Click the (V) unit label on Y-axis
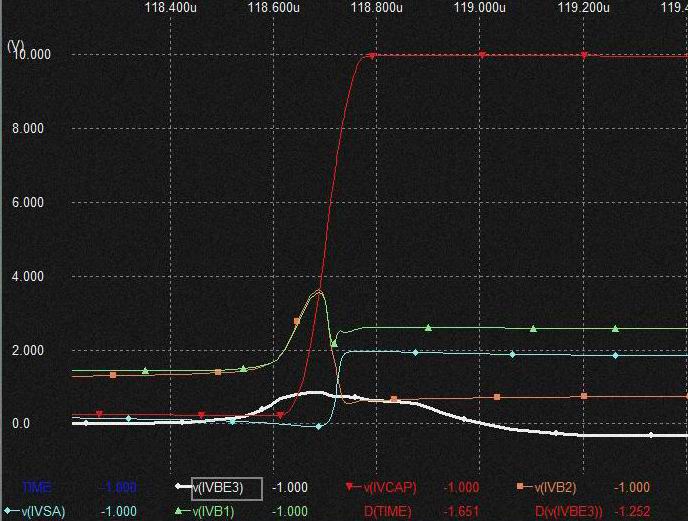 (14, 47)
